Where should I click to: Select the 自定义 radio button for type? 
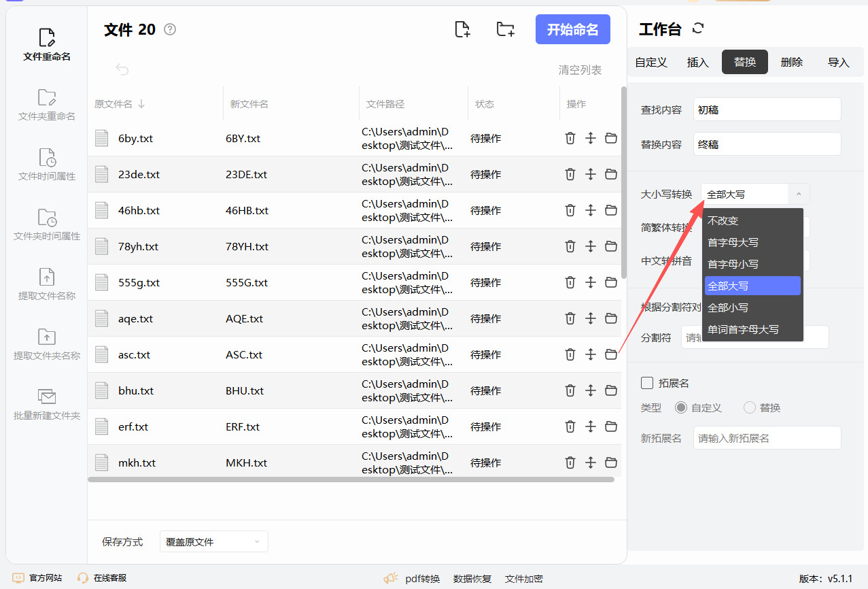pos(681,407)
